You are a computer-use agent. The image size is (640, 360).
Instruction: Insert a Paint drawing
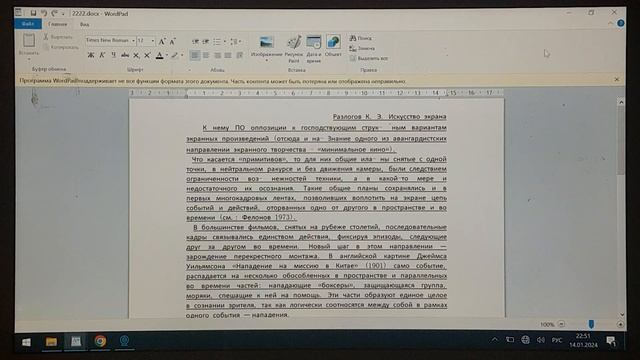tap(294, 49)
